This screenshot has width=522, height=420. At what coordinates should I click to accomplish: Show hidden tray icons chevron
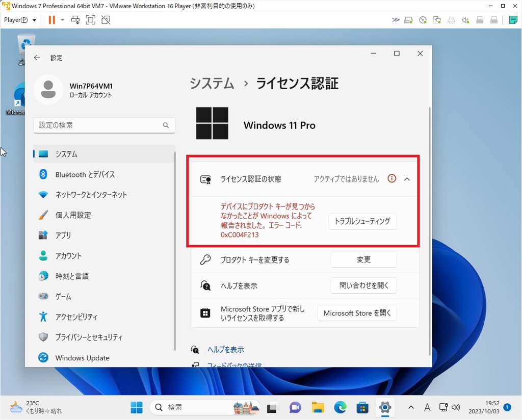click(411, 407)
